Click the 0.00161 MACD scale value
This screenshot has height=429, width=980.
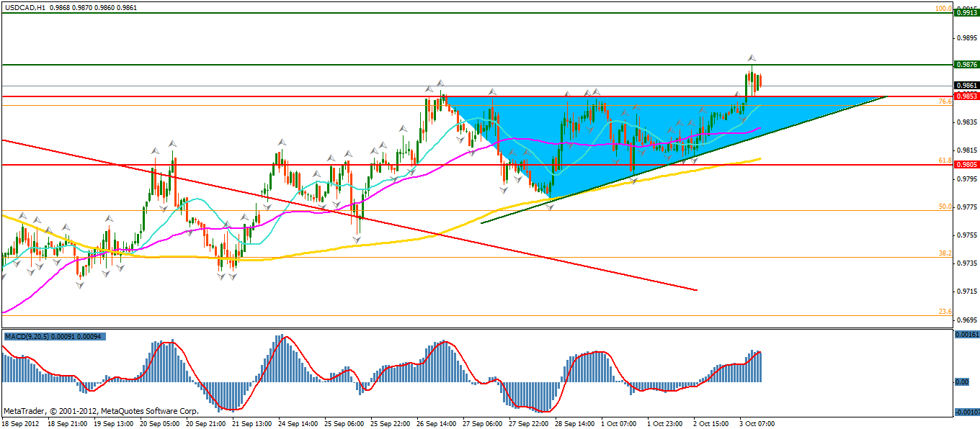(x=966, y=335)
